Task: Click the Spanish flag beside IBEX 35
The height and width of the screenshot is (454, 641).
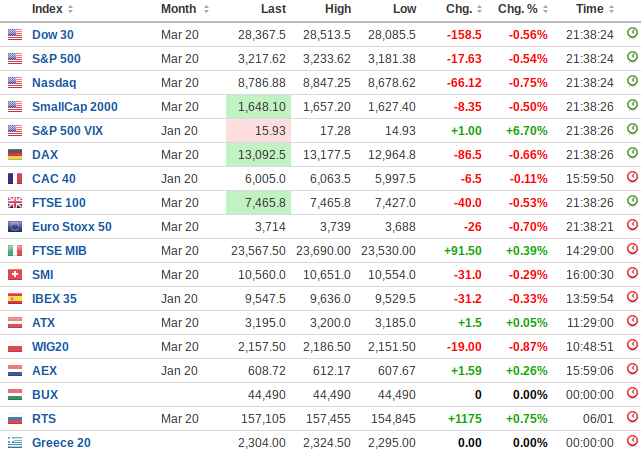Action: 15,299
